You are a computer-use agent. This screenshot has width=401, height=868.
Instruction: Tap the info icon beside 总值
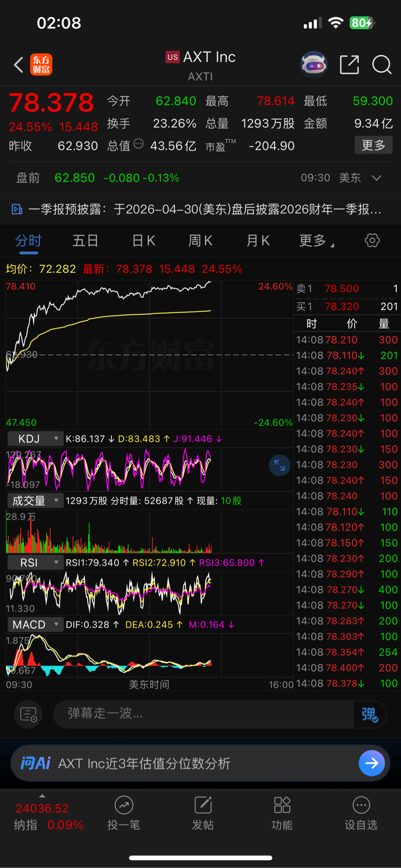[138, 144]
